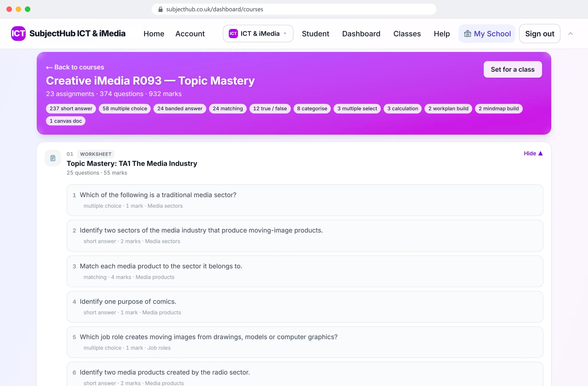Open the Help menu item
Image resolution: width=588 pixels, height=386 pixels.
[441, 34]
